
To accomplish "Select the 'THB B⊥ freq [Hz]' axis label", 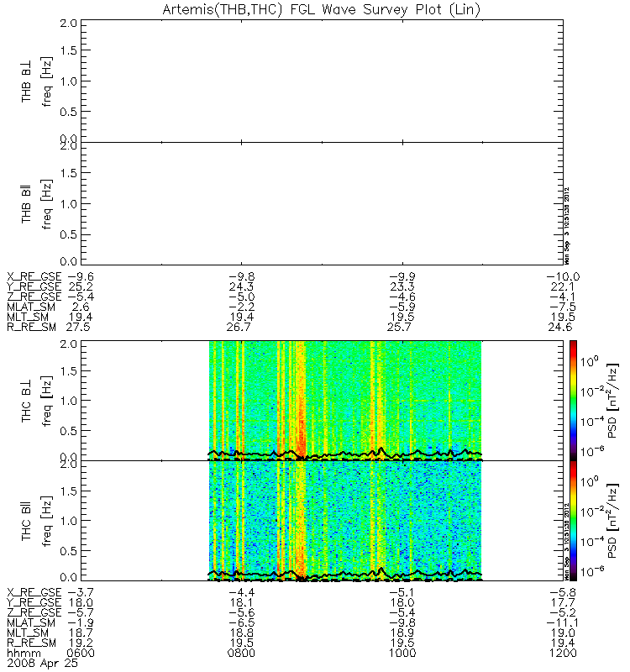I will tap(36, 81).
